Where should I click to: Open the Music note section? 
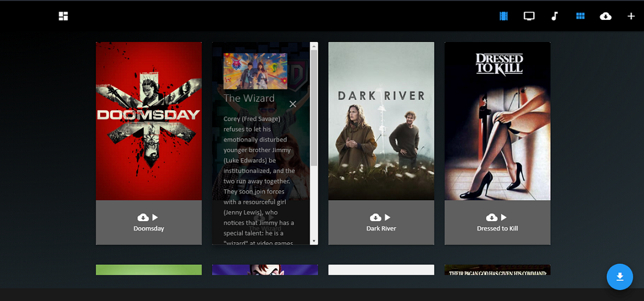click(x=554, y=16)
